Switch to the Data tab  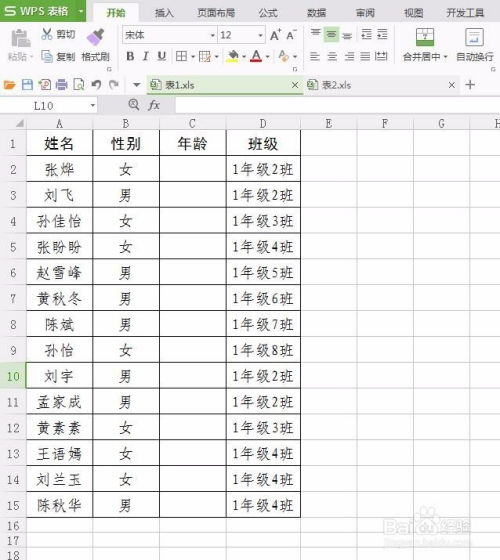click(317, 13)
